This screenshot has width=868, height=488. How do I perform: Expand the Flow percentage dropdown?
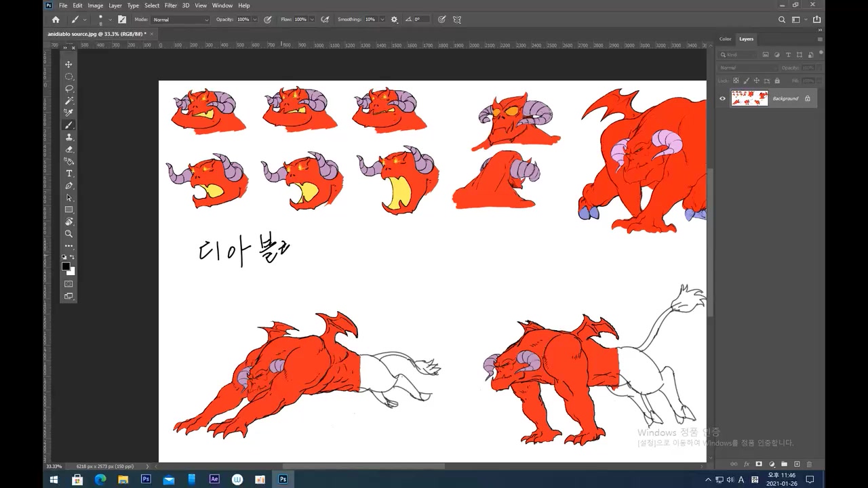coord(313,20)
